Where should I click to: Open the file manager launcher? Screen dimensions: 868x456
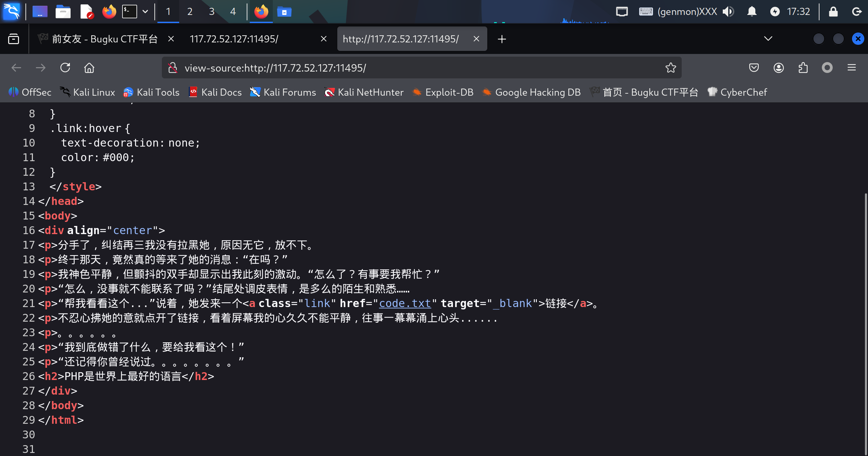pos(63,12)
